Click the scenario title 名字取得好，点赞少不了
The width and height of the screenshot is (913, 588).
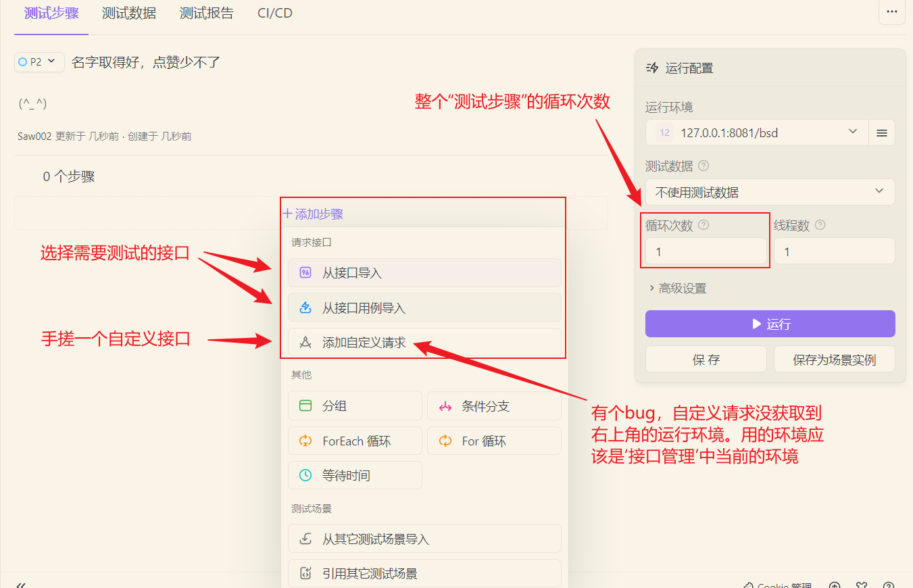pos(146,62)
